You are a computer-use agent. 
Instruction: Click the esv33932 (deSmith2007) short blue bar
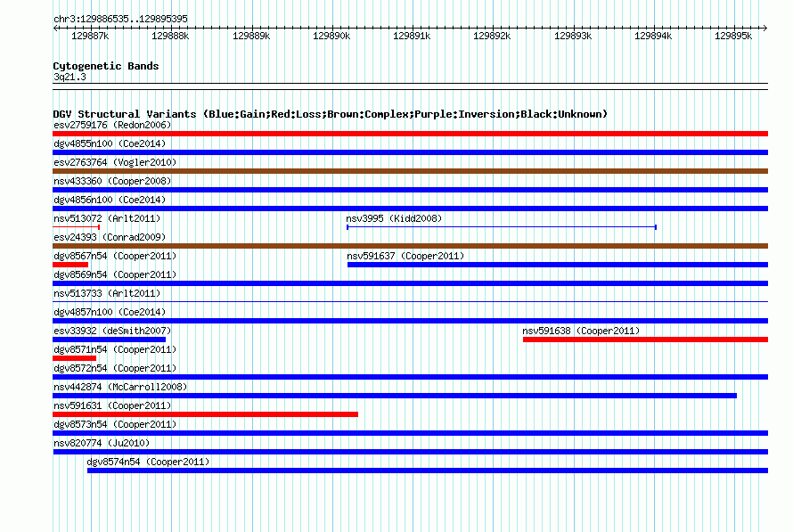(x=110, y=340)
